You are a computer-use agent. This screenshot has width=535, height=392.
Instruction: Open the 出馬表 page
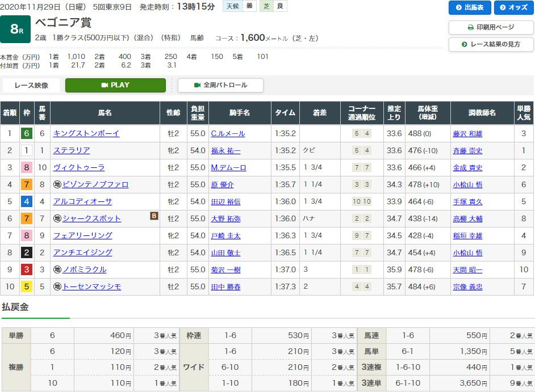(x=470, y=7)
